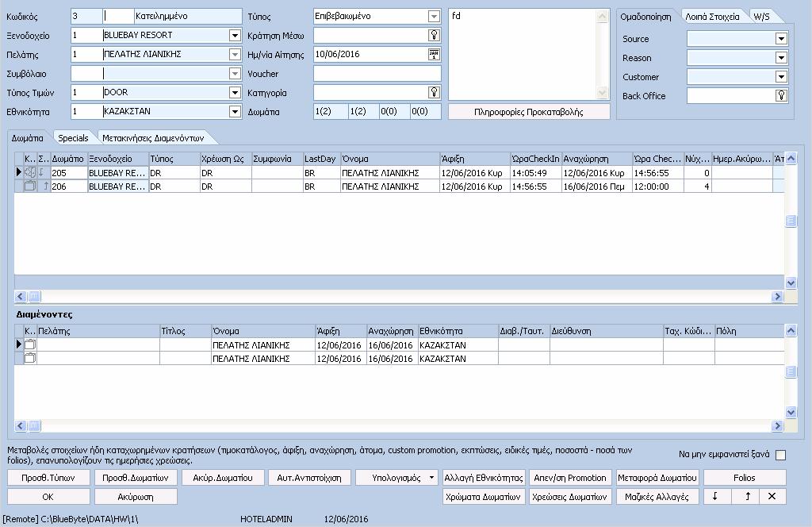The height and width of the screenshot is (527, 812).
Task: Switch to the Δωμάτια tab
Action: [28, 138]
